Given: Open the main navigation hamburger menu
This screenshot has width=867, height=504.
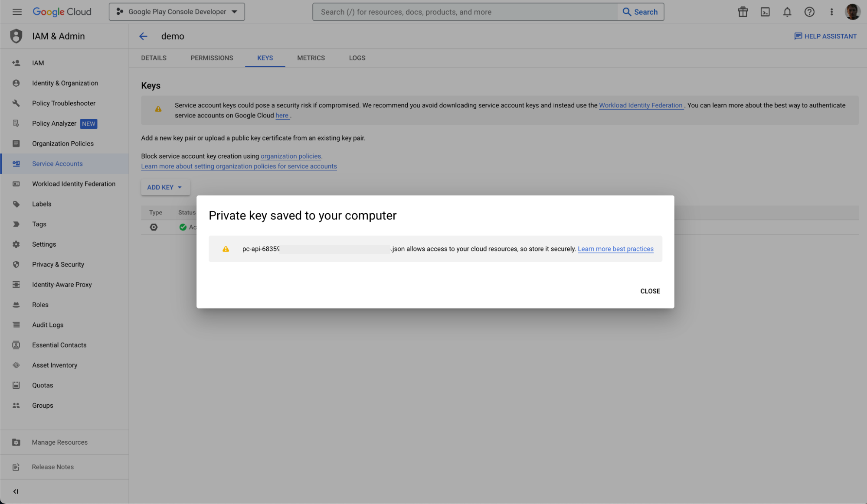Looking at the screenshot, I should coord(17,12).
